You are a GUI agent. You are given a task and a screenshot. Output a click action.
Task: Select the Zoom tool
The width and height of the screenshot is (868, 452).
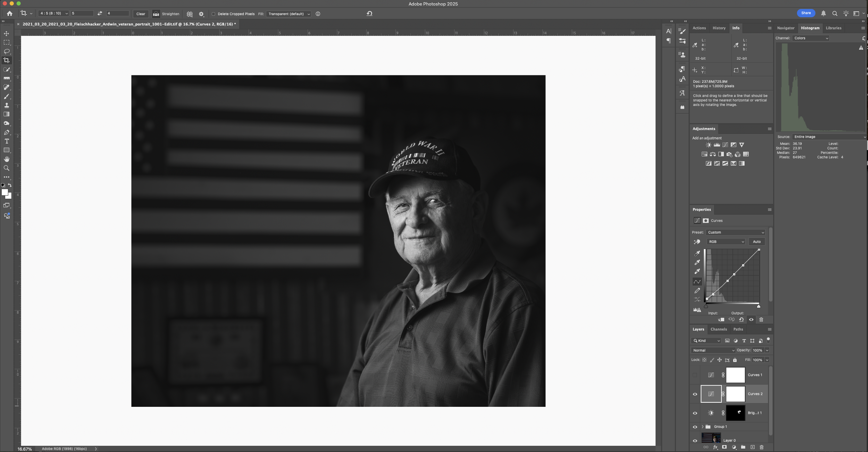[x=7, y=168]
